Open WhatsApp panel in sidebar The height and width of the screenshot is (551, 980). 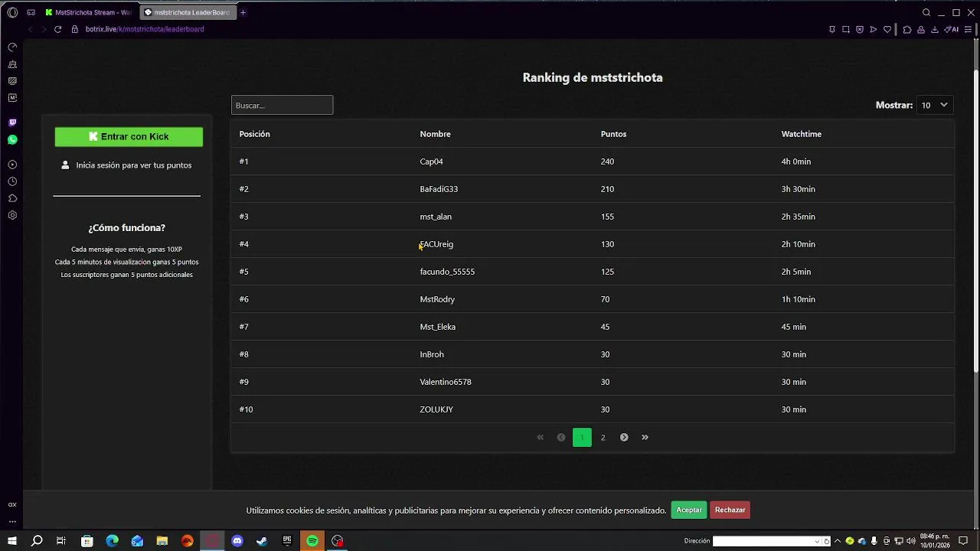pyautogui.click(x=12, y=140)
